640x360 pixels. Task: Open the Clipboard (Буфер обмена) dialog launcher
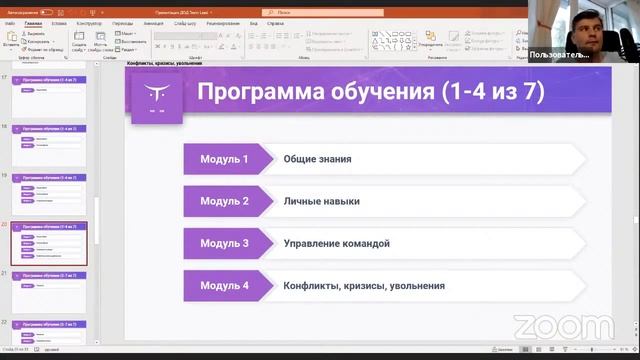coord(66,58)
